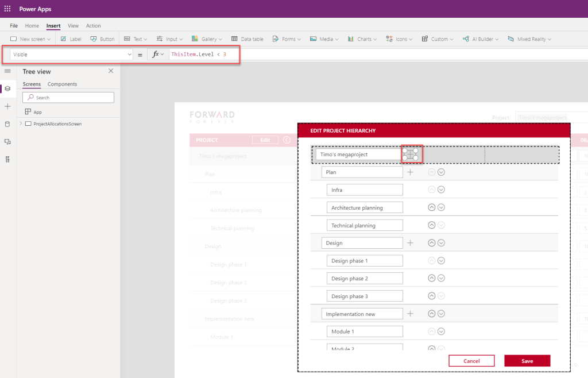Click the Save button
The height and width of the screenshot is (378, 588).
point(527,361)
